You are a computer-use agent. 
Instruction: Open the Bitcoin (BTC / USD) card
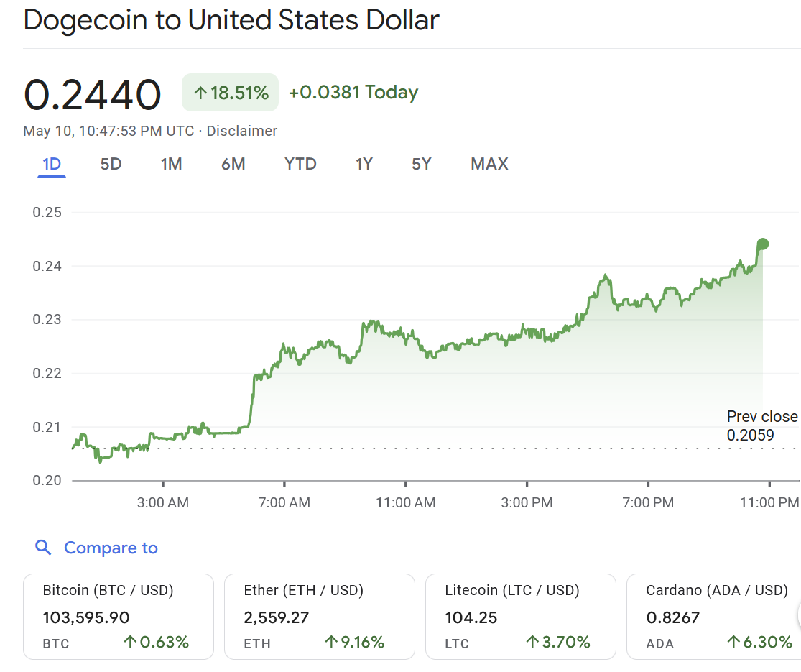[x=119, y=616]
